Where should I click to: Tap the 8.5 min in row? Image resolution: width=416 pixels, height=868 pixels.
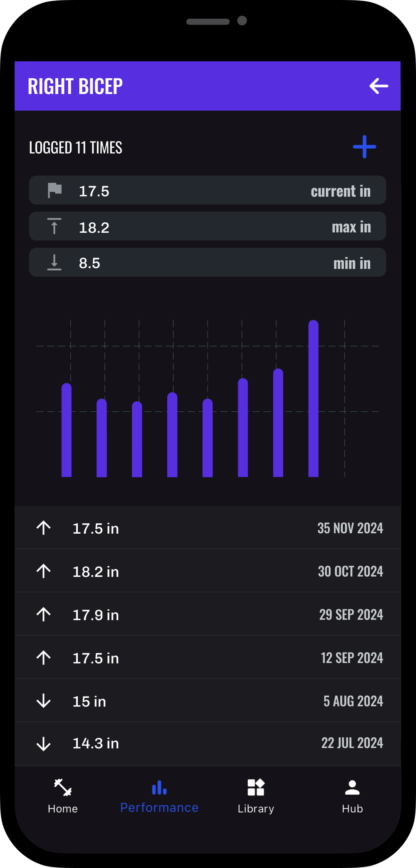208,263
